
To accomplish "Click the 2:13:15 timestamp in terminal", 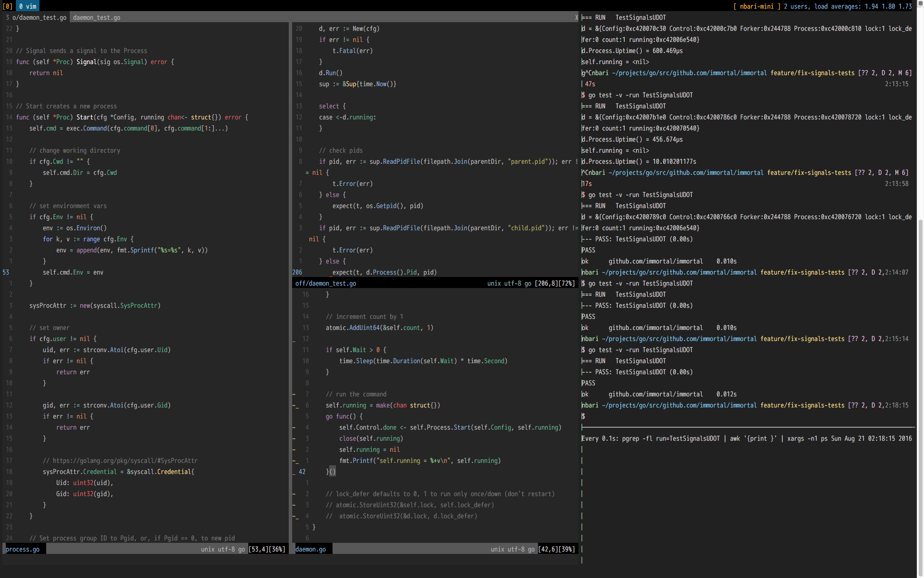I will click(x=897, y=84).
